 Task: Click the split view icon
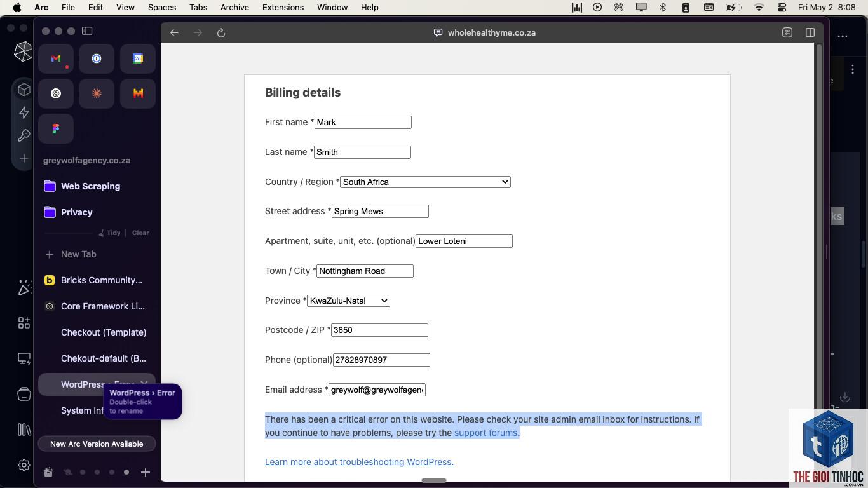(810, 32)
